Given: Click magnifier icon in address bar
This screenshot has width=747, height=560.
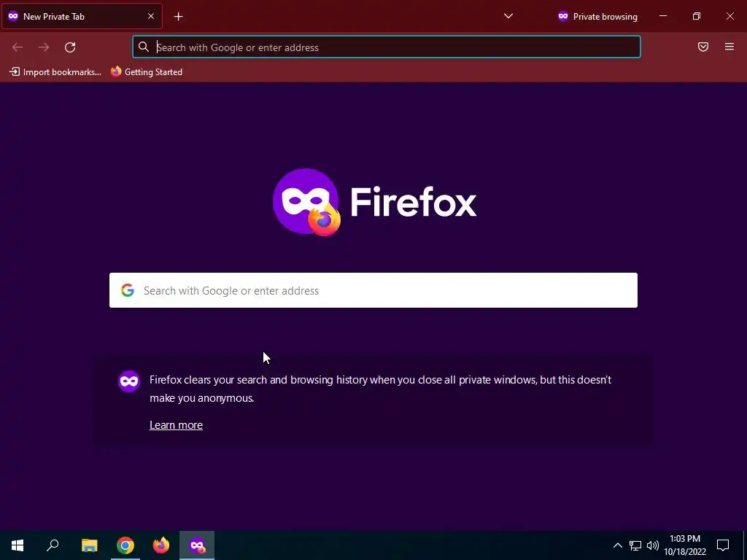Looking at the screenshot, I should [x=144, y=47].
